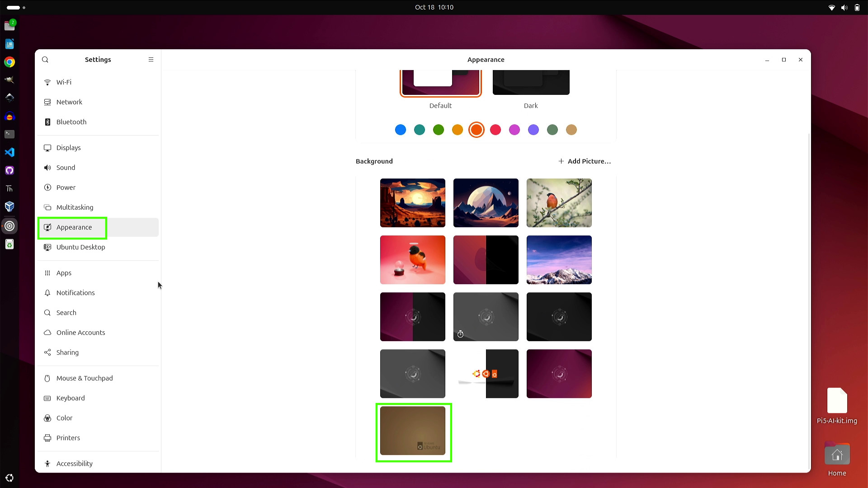868x488 pixels.
Task: Click the Appearance settings icon
Action: pyautogui.click(x=47, y=227)
